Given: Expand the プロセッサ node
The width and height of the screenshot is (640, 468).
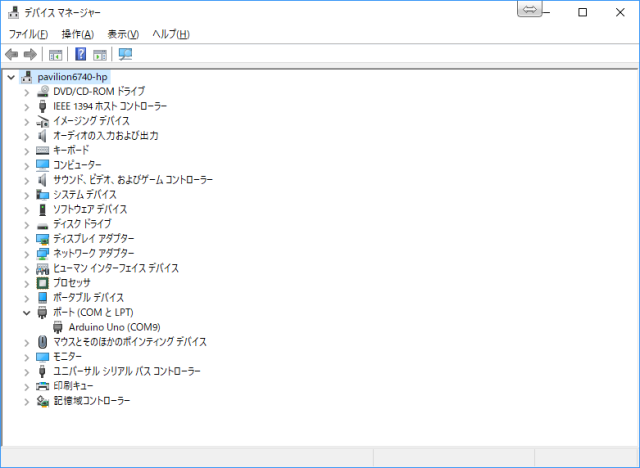Looking at the screenshot, I should tap(27, 284).
